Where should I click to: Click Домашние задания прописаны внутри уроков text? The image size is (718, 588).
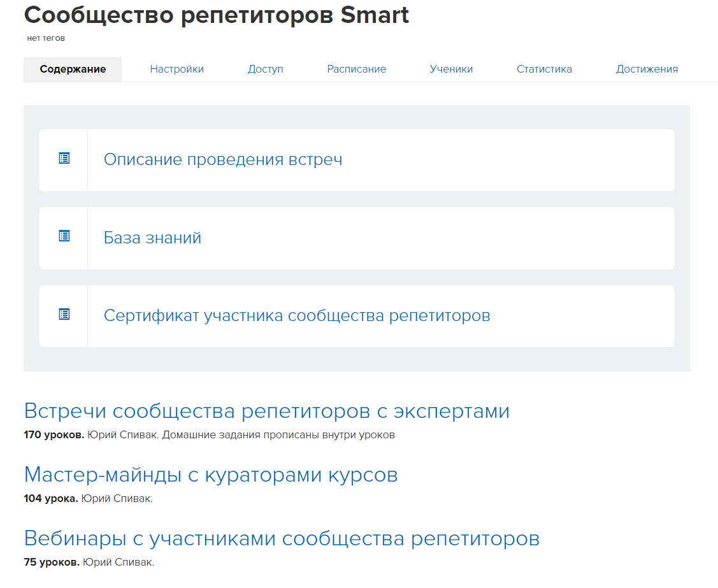[278, 435]
